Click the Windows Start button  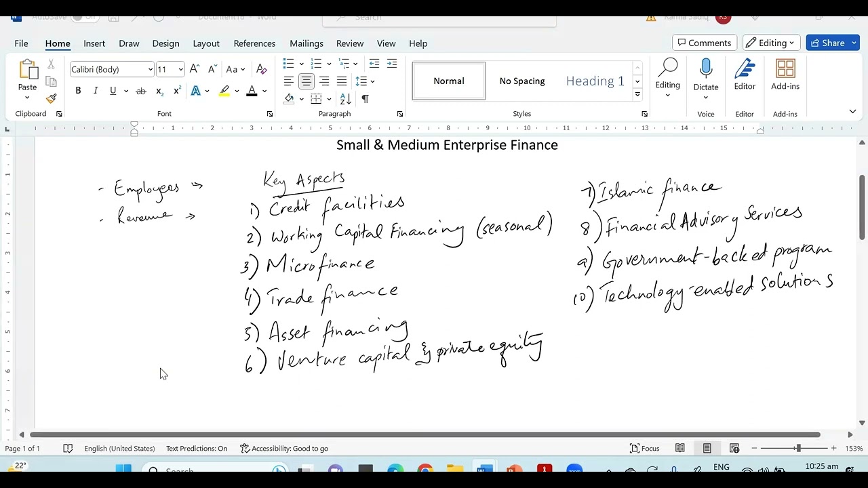point(123,469)
